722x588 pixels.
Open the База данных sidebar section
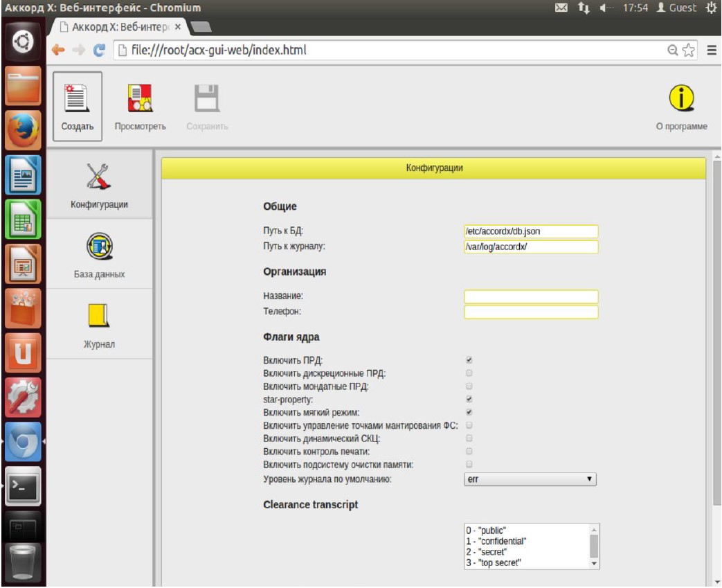point(99,255)
